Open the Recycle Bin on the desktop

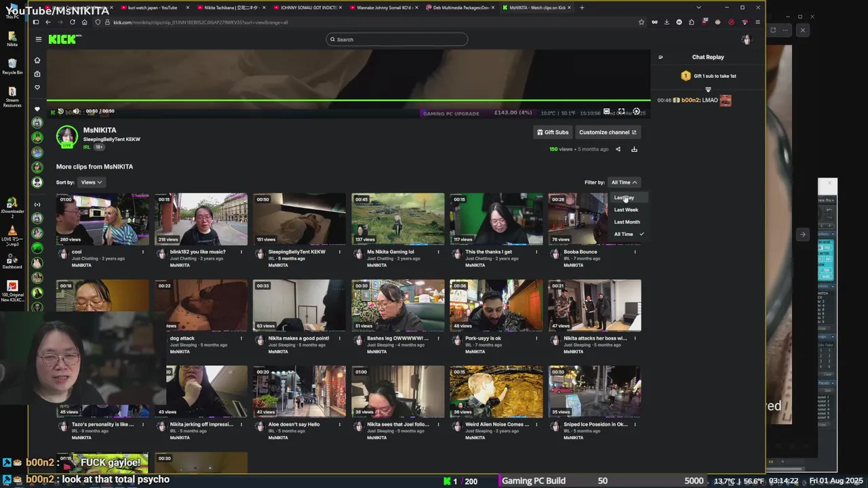pos(12,66)
